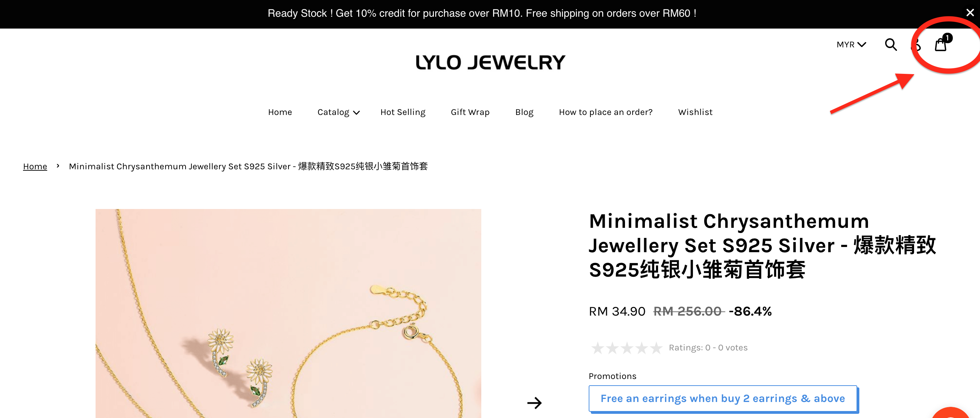Open How to place an order?
980x418 pixels.
coord(605,112)
